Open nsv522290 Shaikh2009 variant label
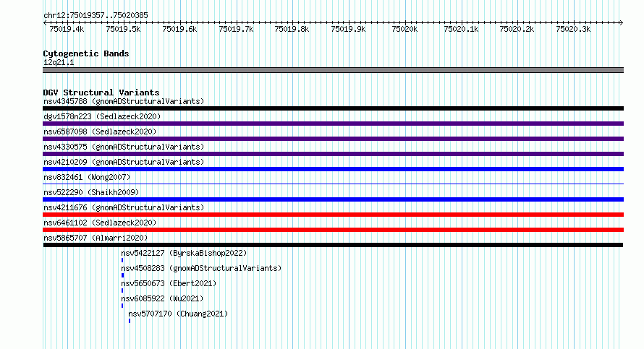Screen dimensions: 644x349 coord(91,192)
